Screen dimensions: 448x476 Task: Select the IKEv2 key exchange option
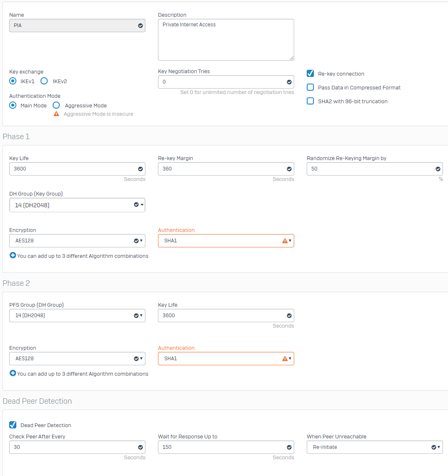coord(44,81)
